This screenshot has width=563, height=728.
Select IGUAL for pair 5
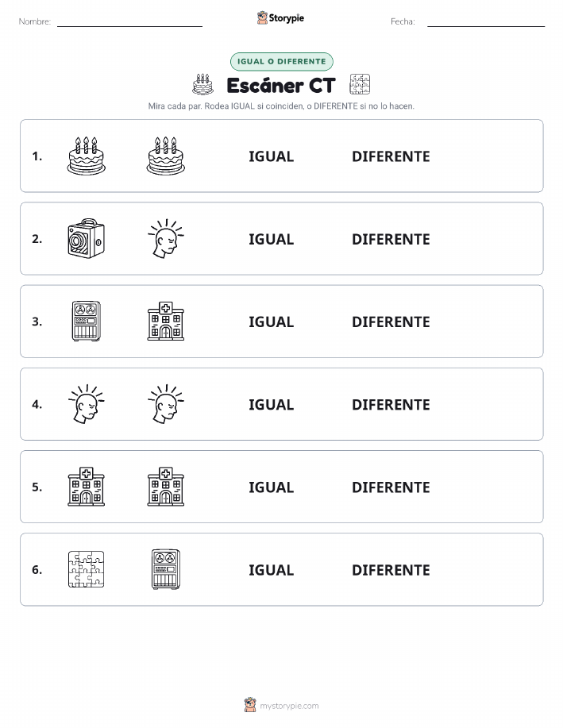point(272,487)
